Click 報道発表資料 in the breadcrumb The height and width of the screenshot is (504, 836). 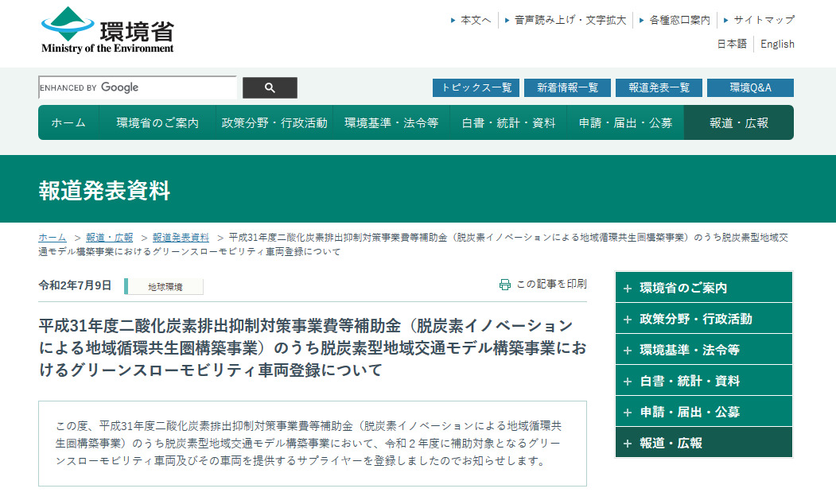pos(181,238)
